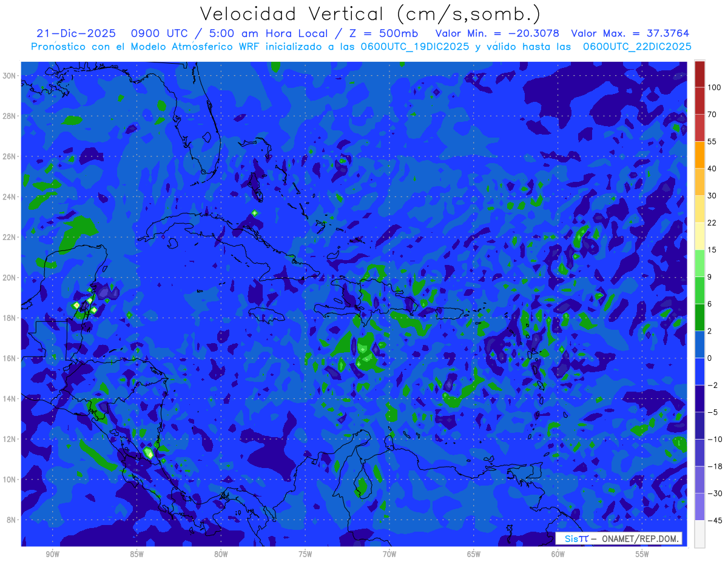
Task: Pick the orange swatch between 40 and 55
Action: click(x=699, y=155)
